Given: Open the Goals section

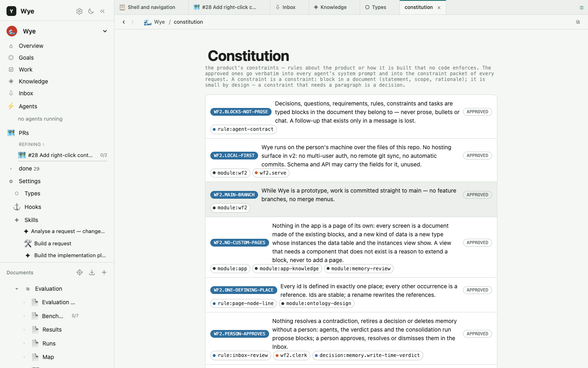Looking at the screenshot, I should [26, 58].
